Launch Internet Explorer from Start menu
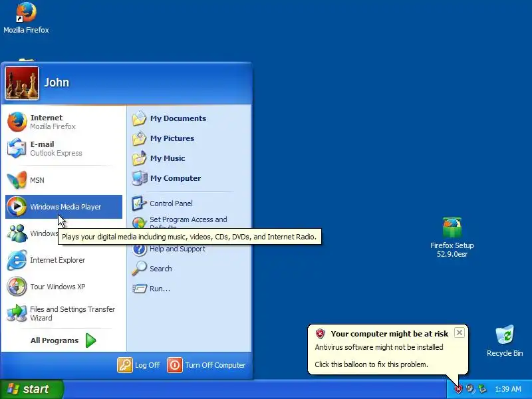The height and width of the screenshot is (399, 532). coord(63,260)
